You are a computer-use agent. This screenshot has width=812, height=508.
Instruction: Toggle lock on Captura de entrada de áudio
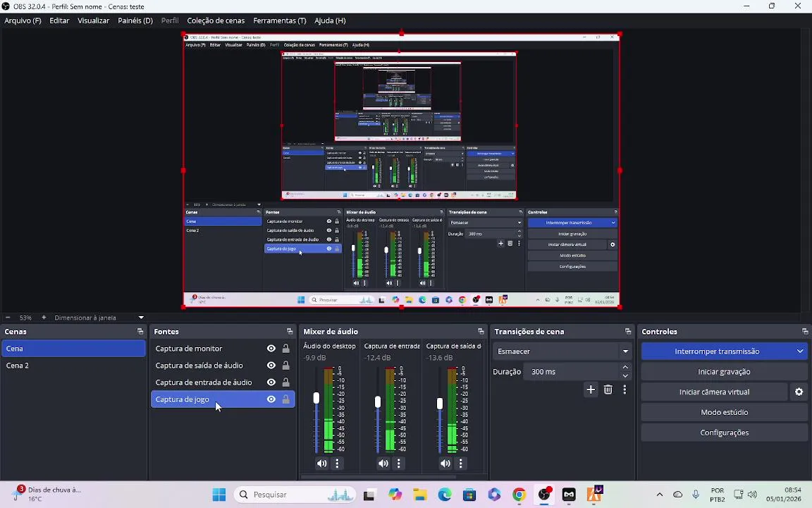pos(285,382)
